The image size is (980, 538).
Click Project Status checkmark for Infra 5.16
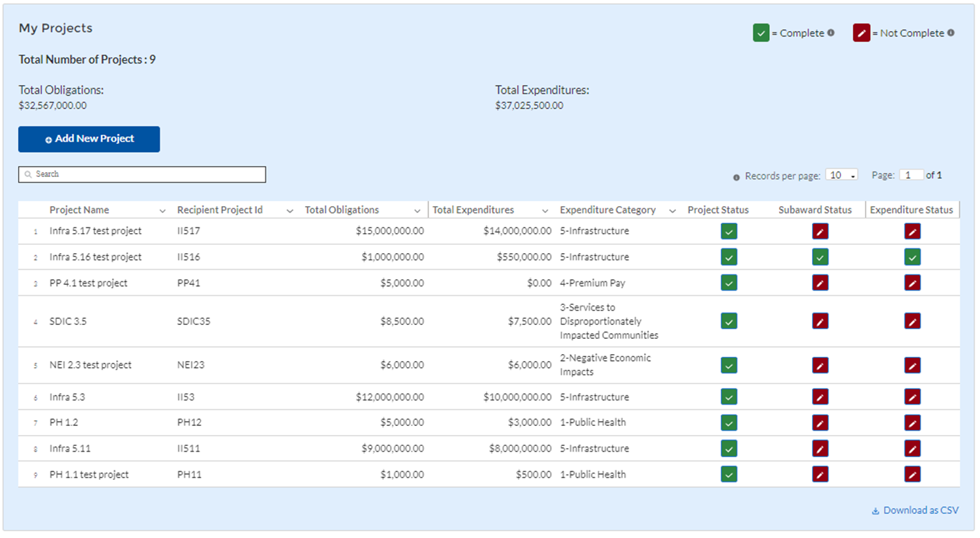click(728, 257)
